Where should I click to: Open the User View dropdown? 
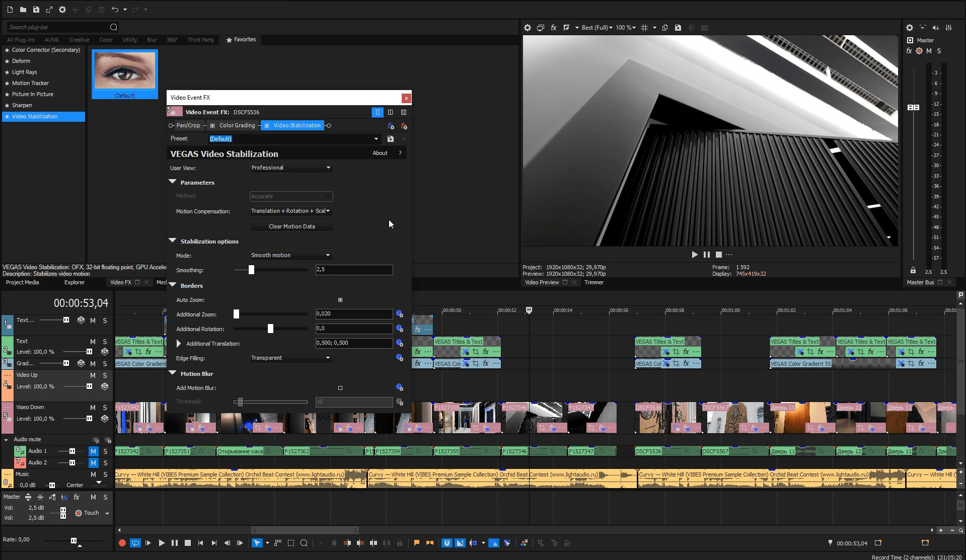291,168
